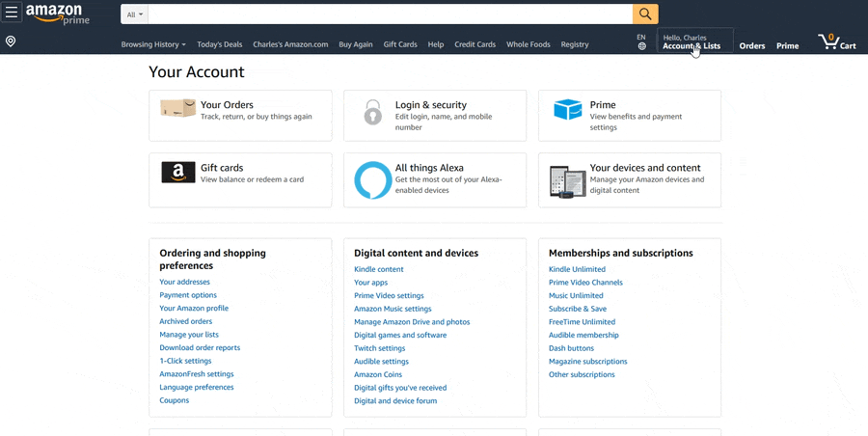868x436 pixels.
Task: Click the Gift cards Amazon card icon
Action: point(177,173)
